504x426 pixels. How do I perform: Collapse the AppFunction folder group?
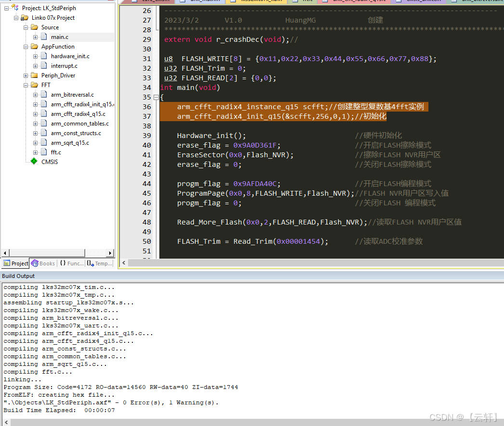tap(26, 47)
